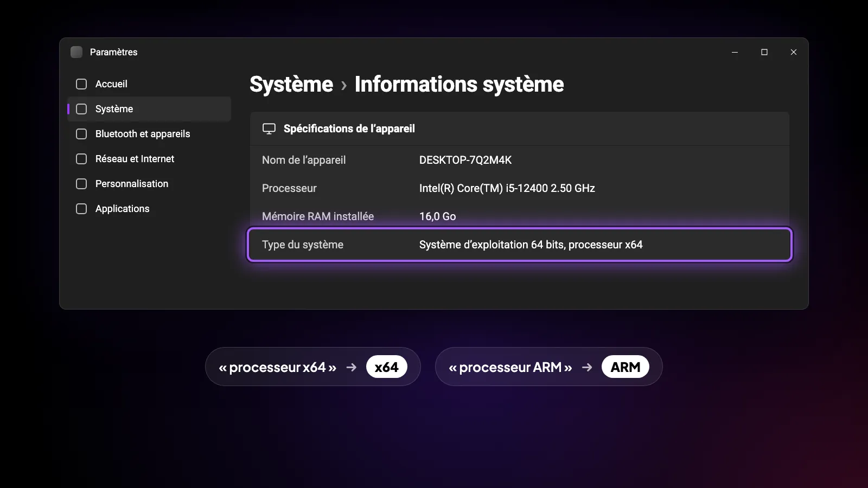The image size is (868, 488).
Task: Collapse the Spécifications de l'appareil header
Action: [x=520, y=129]
